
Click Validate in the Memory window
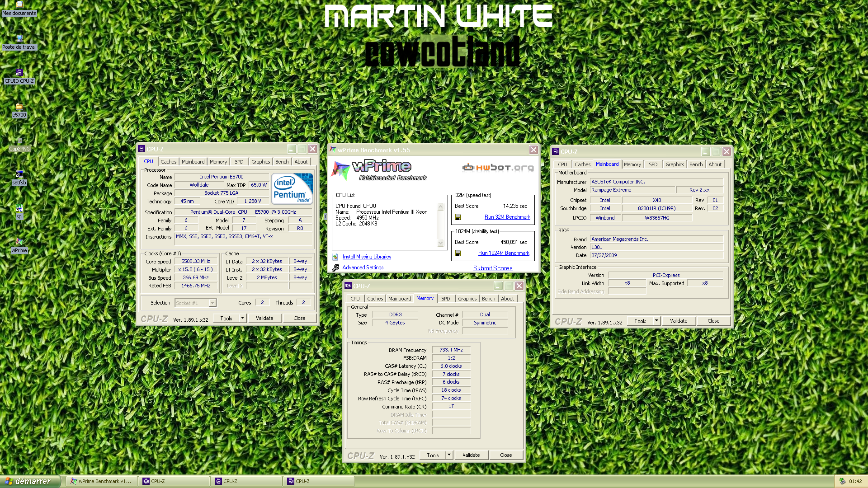(x=471, y=455)
